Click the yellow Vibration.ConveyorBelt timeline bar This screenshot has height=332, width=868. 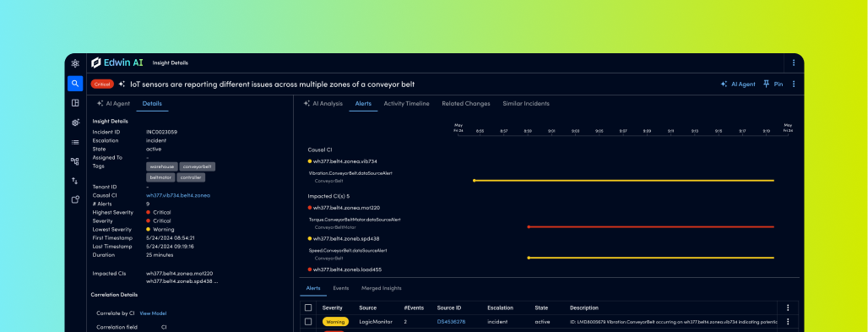624,181
